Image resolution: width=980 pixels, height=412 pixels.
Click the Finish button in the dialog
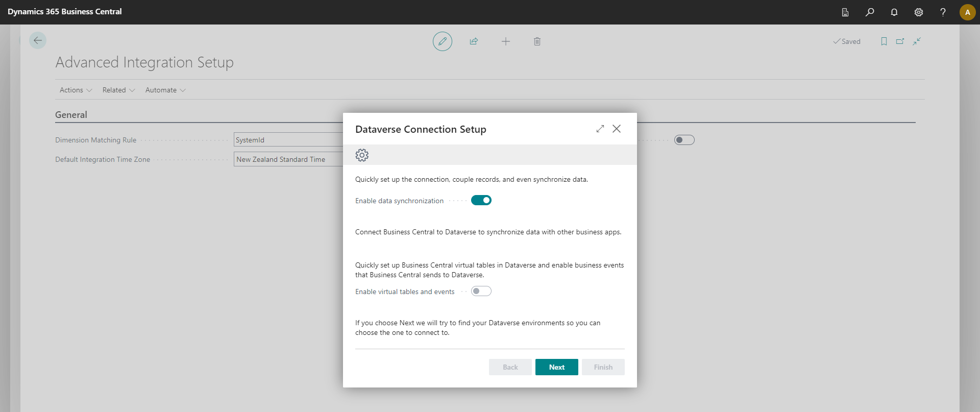tap(603, 367)
